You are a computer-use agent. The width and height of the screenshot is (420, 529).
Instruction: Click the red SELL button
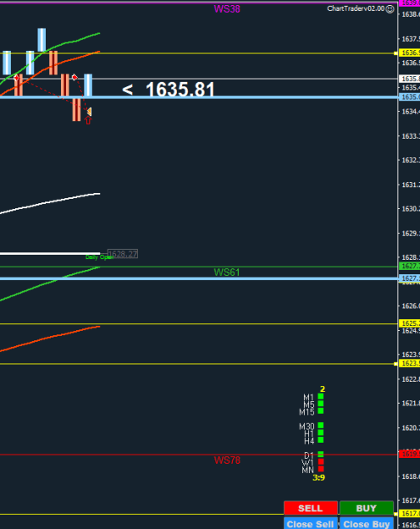coord(311,508)
